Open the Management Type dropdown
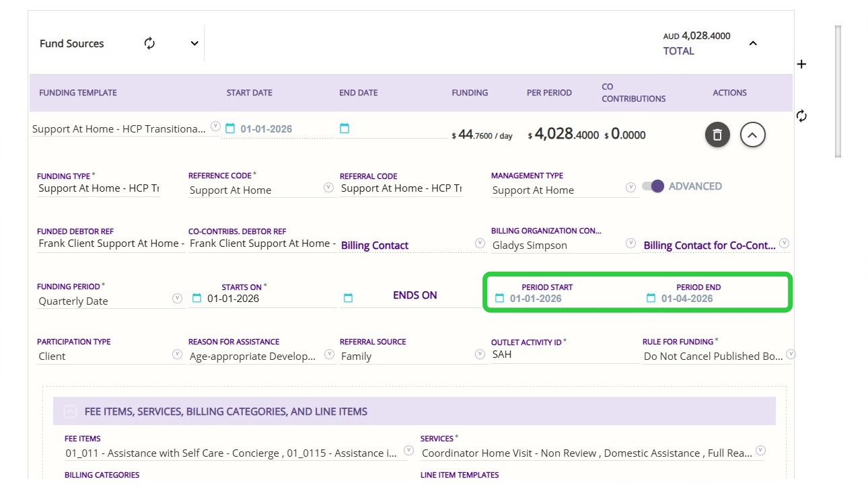The width and height of the screenshot is (868, 485). (630, 188)
